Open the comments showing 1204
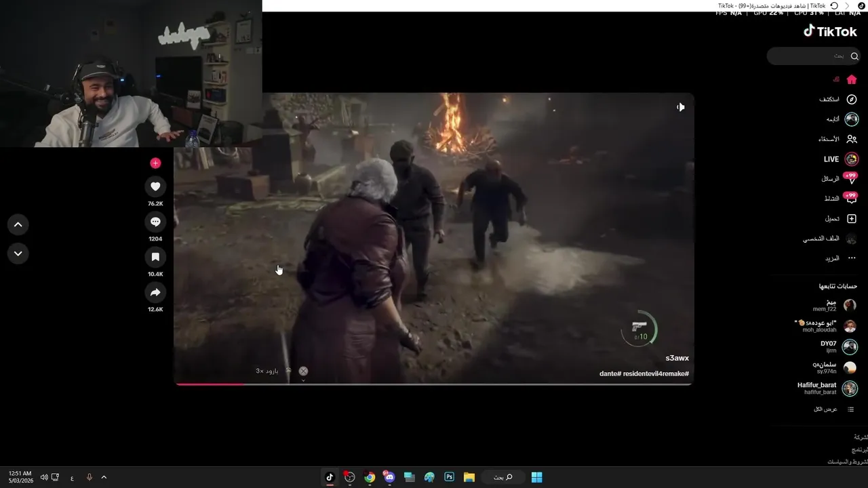This screenshot has width=868, height=488. coord(155,222)
